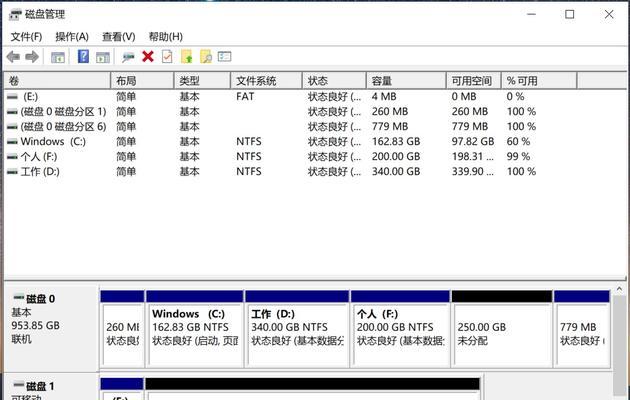Click folder icon with green up arrow
630x400 pixels.
(x=187, y=57)
